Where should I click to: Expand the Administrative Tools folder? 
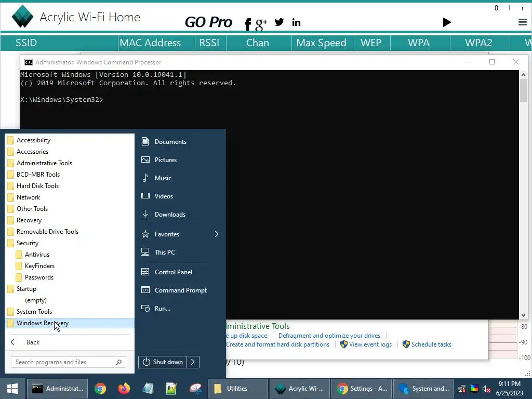pyautogui.click(x=70, y=163)
